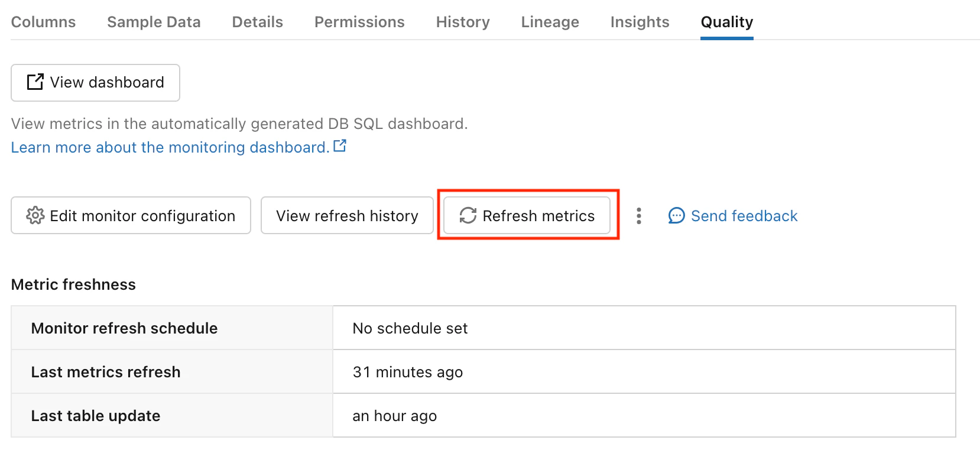Select the Quality tab

pyautogui.click(x=726, y=22)
